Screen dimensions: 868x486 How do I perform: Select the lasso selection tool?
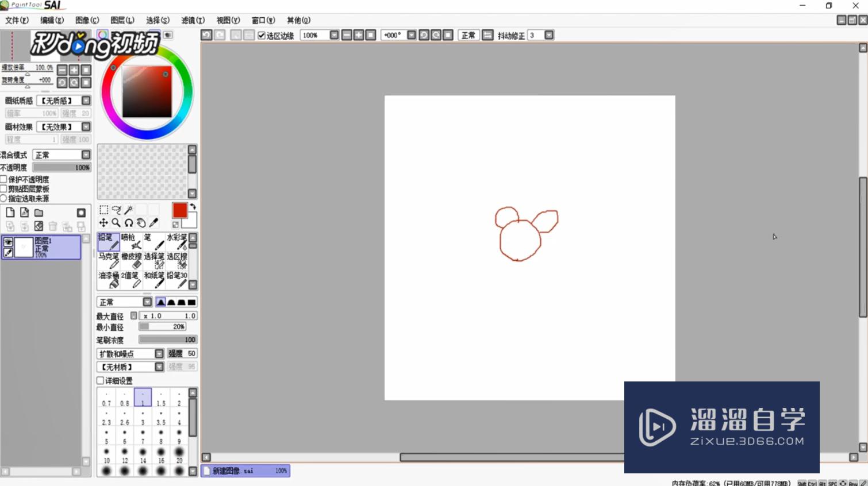point(116,210)
